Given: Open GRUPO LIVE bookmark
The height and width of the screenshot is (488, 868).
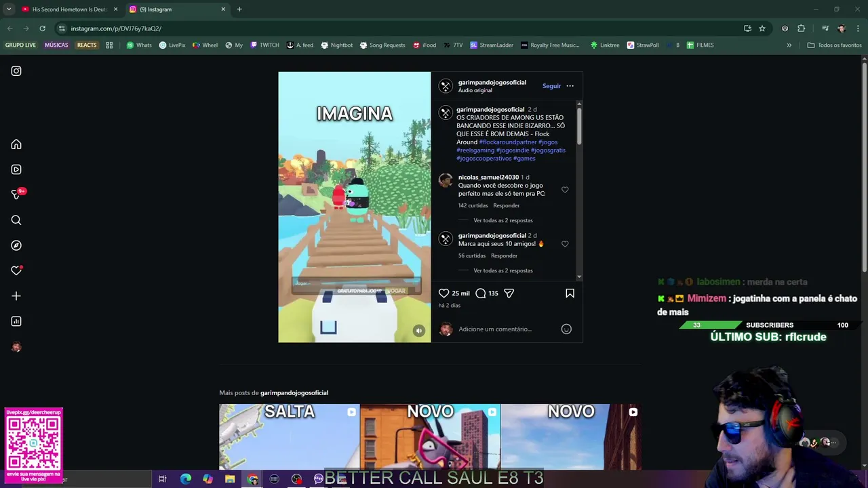Looking at the screenshot, I should click(x=20, y=45).
